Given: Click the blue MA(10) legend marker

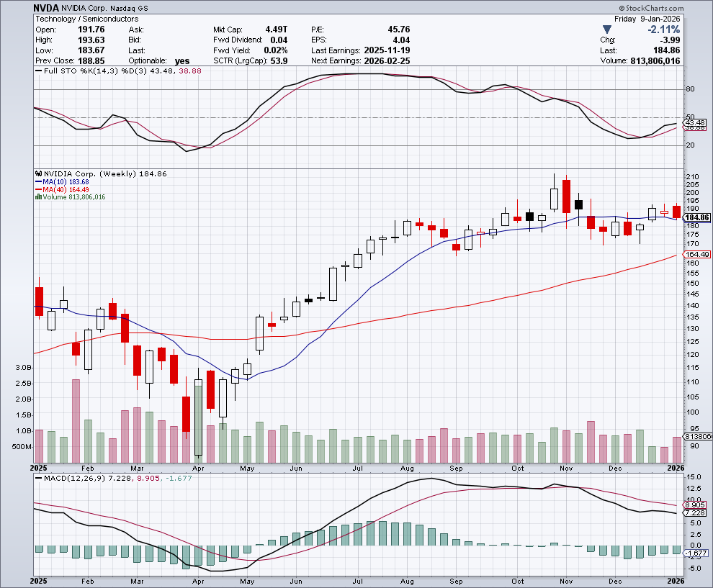Looking at the screenshot, I should (38, 181).
